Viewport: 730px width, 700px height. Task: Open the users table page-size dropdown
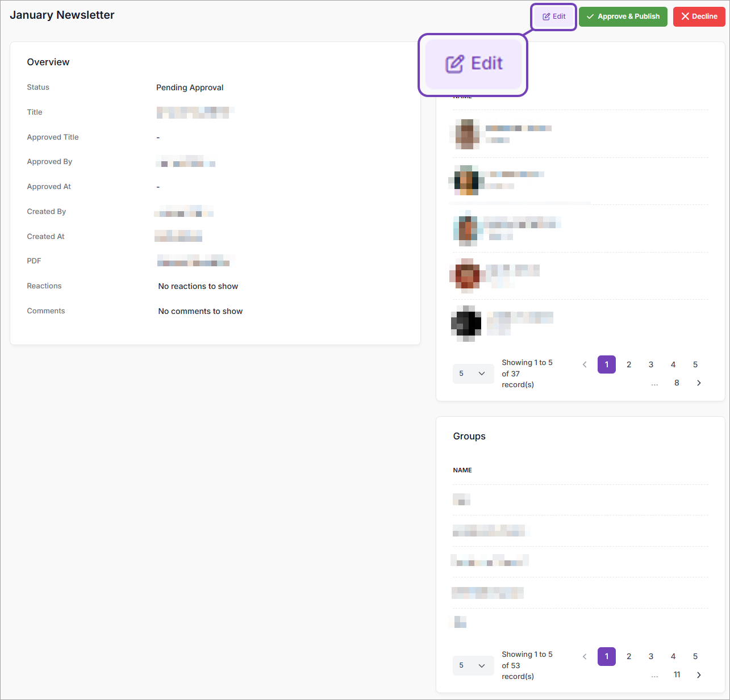pos(473,374)
